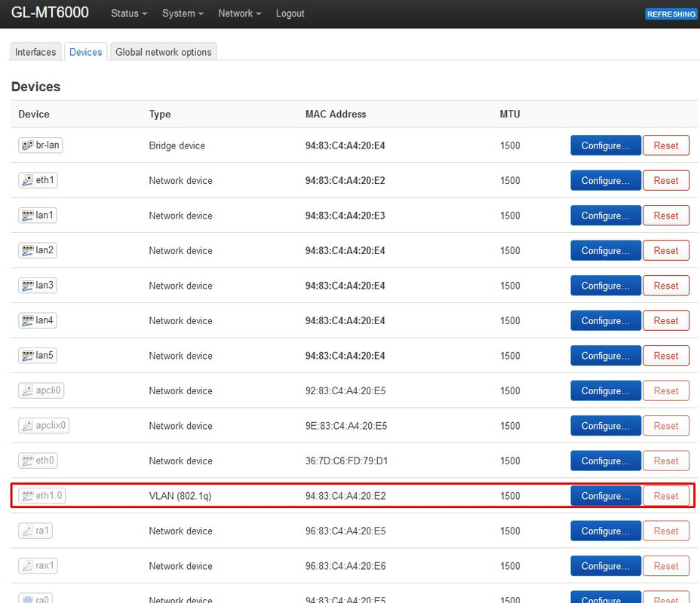Click MAC address 94:83:C4:A4:20:E3

point(345,216)
